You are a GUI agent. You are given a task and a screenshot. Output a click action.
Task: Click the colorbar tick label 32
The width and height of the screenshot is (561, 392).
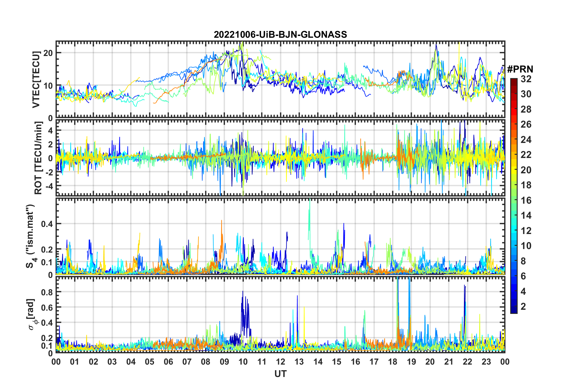526,79
